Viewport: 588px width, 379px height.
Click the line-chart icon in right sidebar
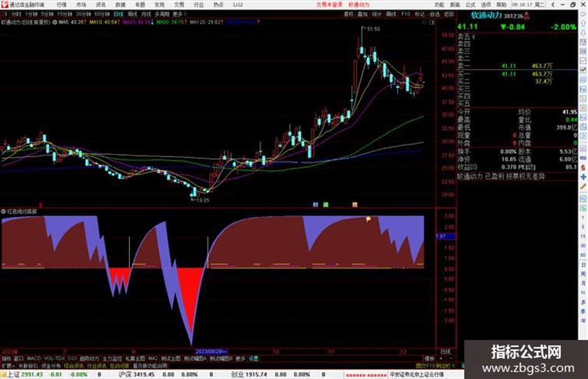pos(584,60)
